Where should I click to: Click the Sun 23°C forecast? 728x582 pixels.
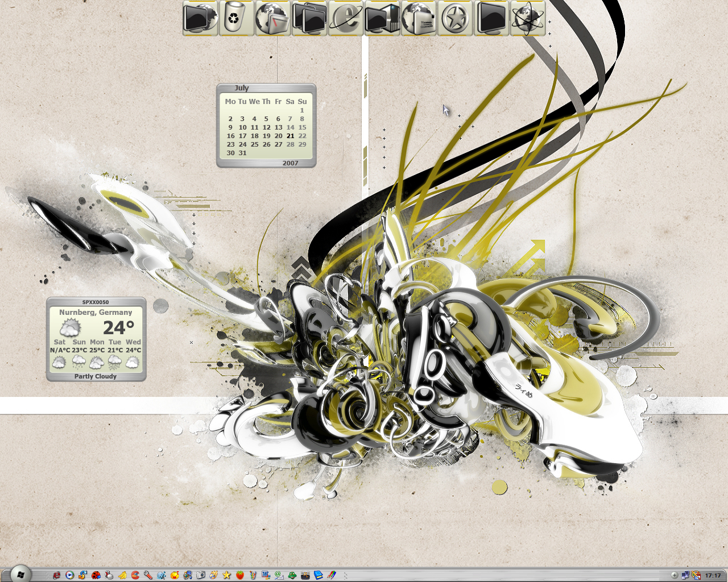tap(79, 355)
